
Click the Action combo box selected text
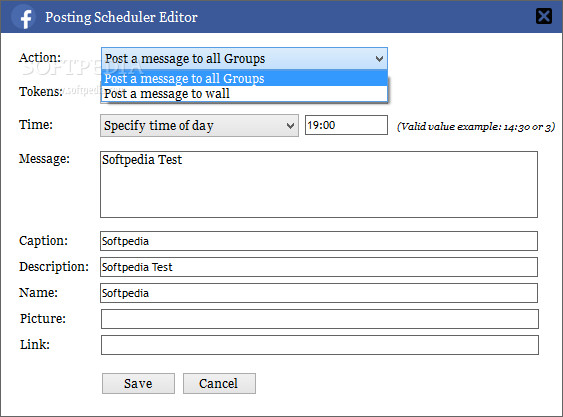[185, 59]
